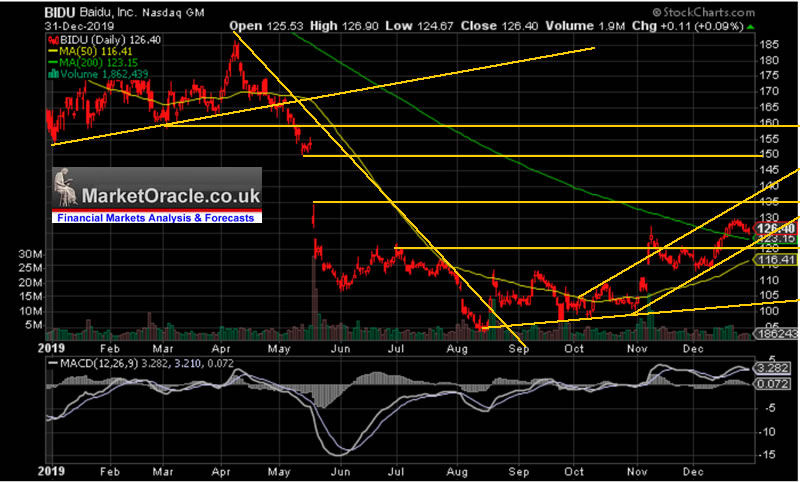Click the Close 126.40 value in the header

499,26
